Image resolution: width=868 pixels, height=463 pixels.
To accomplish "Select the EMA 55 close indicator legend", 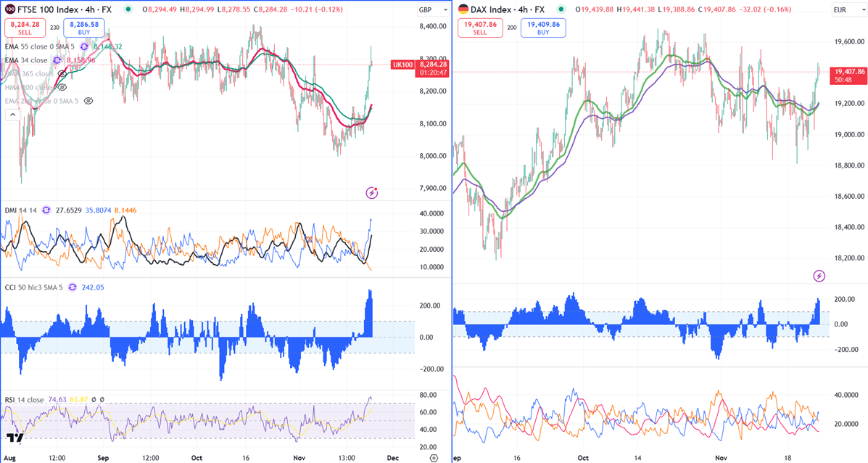I will tap(41, 47).
